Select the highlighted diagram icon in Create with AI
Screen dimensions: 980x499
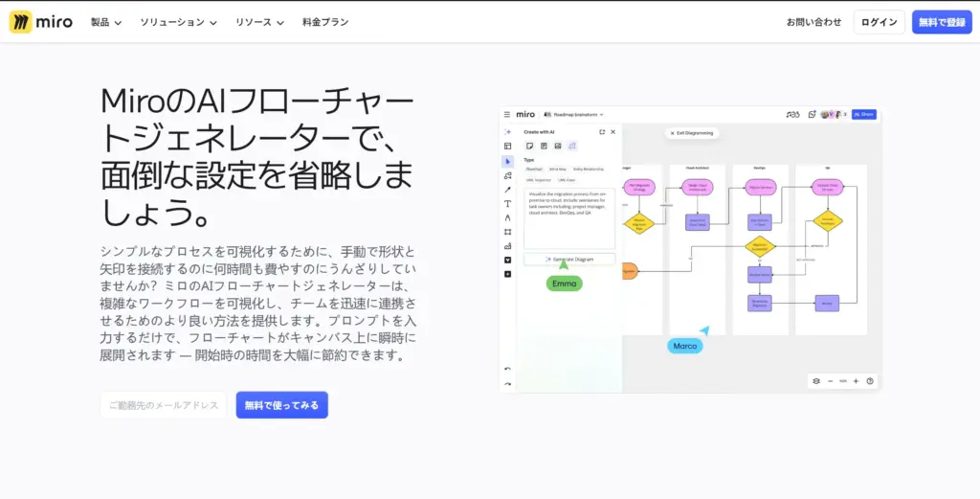pos(572,146)
